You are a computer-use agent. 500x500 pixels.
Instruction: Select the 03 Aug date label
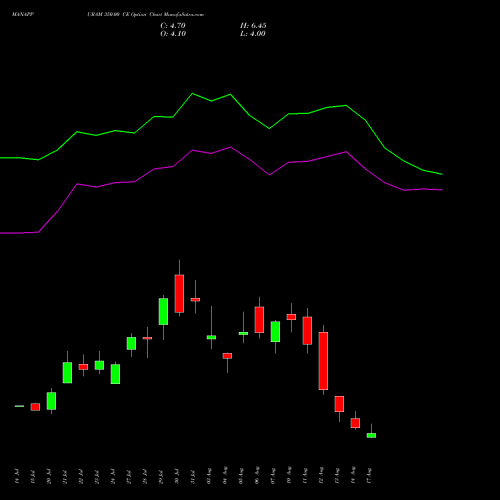[209, 475]
